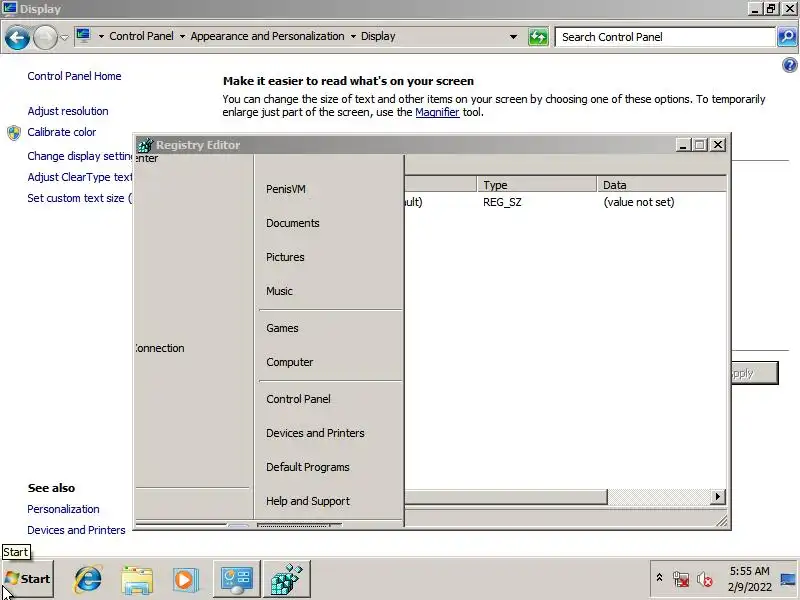Click the Apply button in Display window
This screenshot has height=600, width=800.
tap(755, 373)
